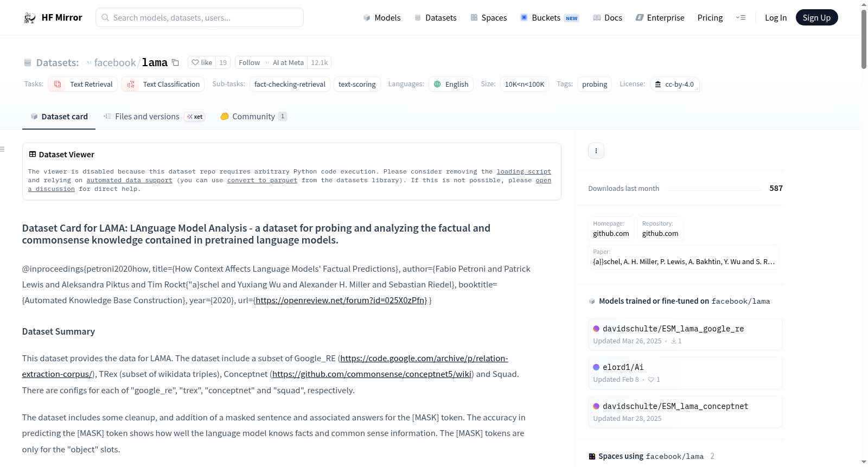Click the heart like button

click(202, 62)
